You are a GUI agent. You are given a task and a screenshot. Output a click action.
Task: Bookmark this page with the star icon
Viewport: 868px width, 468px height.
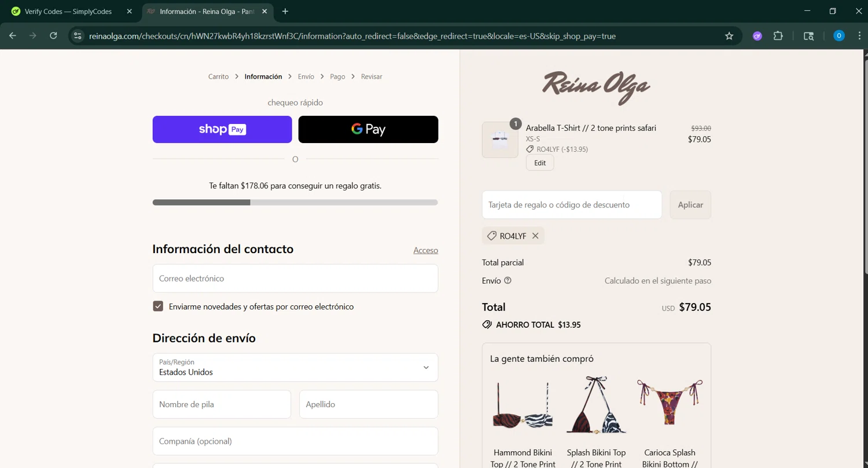tap(729, 36)
